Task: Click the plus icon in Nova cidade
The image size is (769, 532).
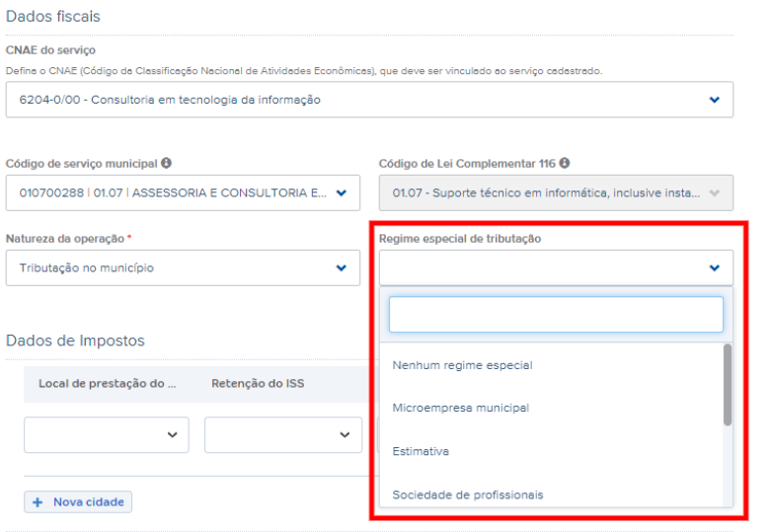Action: pyautogui.click(x=38, y=502)
